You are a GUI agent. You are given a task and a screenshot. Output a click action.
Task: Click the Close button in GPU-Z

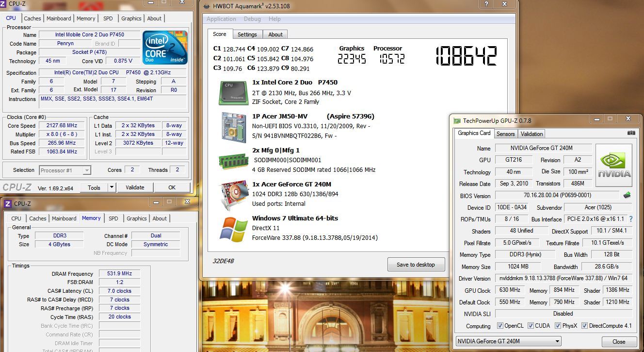coord(619,341)
